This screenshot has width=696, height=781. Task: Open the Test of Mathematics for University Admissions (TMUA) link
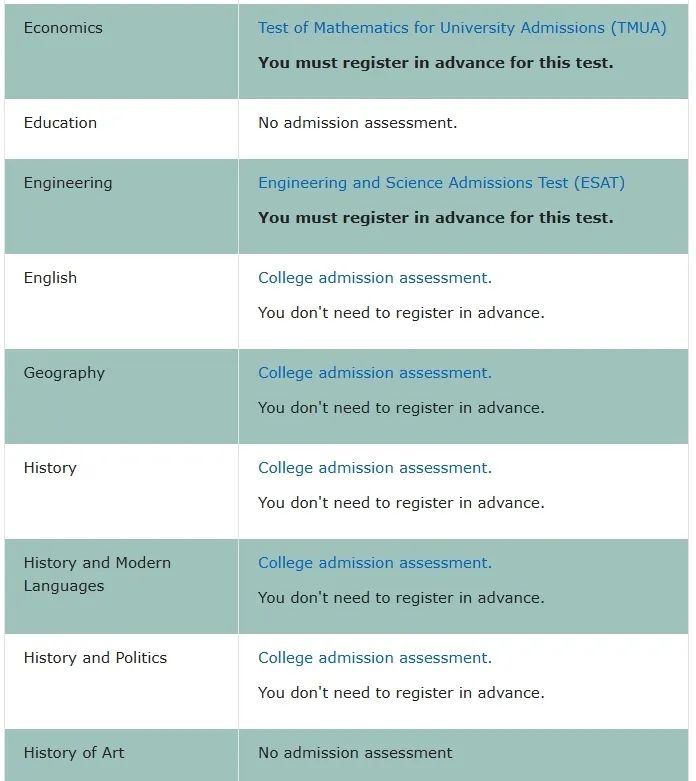click(461, 28)
